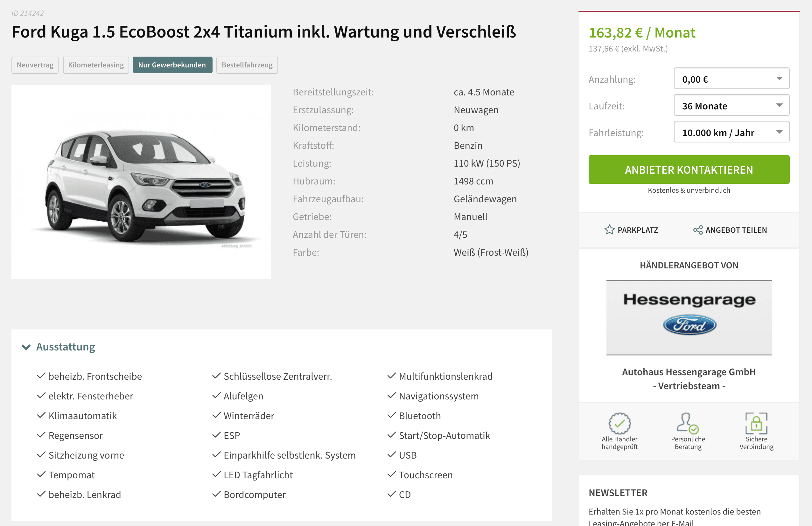Toggle the Kilometerleasing tag
This screenshot has width=812, height=526.
[96, 65]
